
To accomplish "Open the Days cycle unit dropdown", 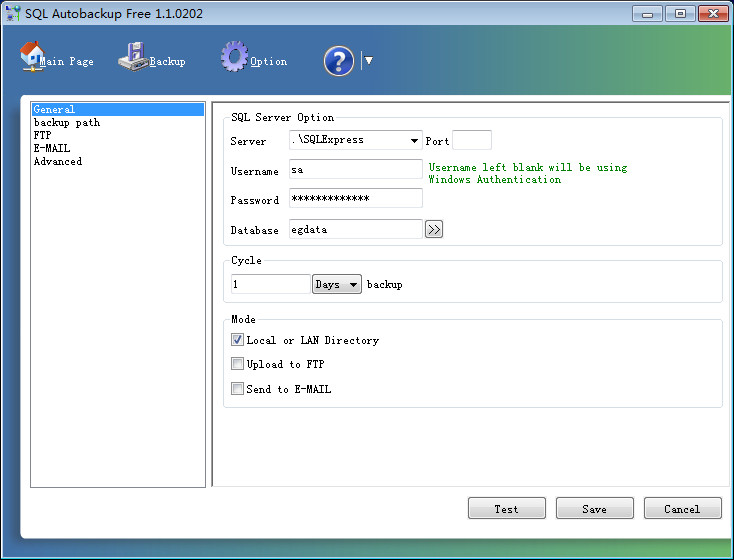I will point(337,284).
